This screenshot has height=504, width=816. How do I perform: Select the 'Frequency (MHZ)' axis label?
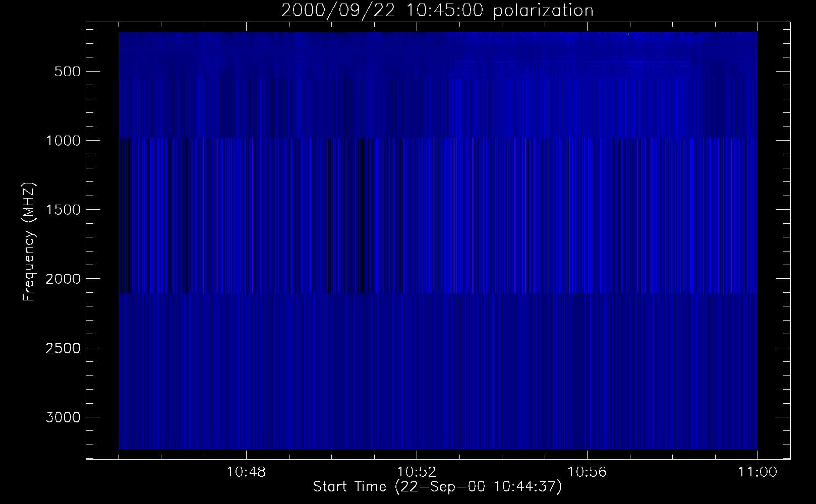(x=28, y=242)
